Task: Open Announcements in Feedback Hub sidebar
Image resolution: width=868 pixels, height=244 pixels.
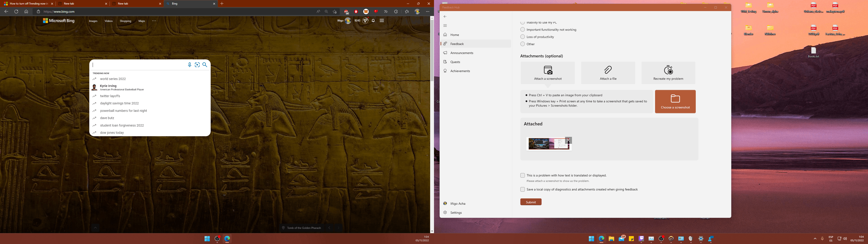Action: coord(462,53)
